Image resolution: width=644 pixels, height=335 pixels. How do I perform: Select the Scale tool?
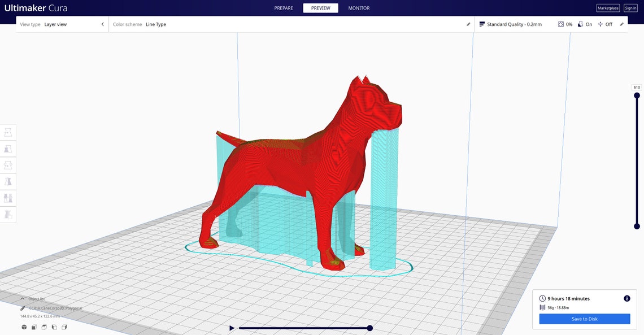pos(8,149)
